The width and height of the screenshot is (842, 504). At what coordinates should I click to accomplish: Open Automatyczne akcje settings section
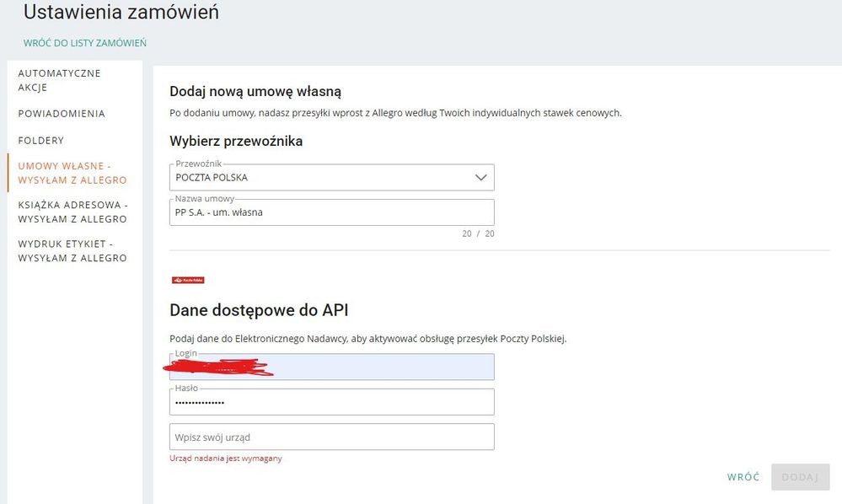pyautogui.click(x=59, y=80)
